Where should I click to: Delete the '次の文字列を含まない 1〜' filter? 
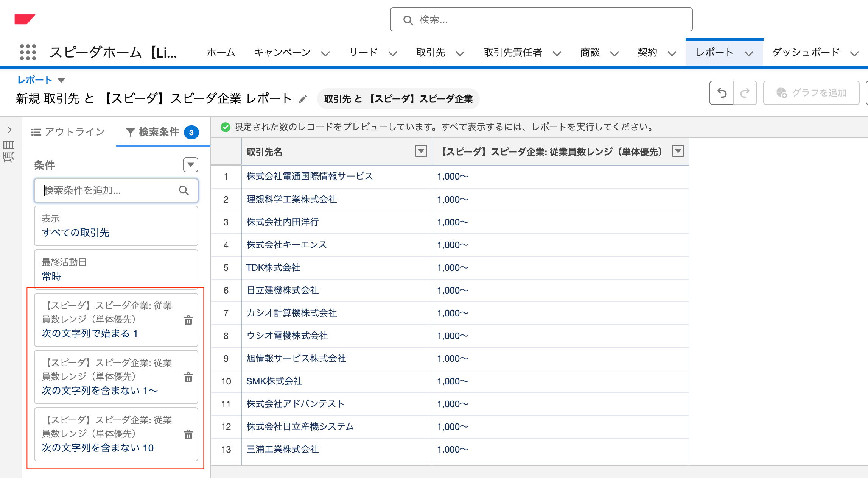188,377
